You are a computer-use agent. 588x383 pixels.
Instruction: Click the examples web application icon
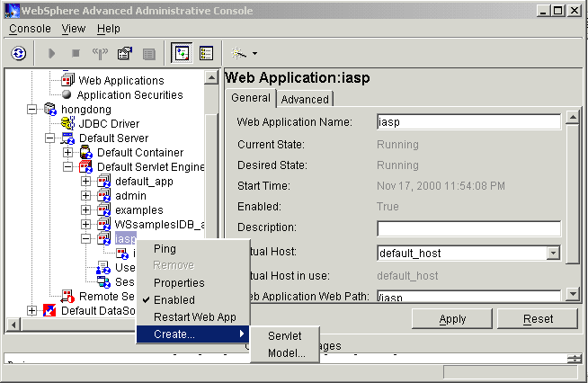point(104,209)
